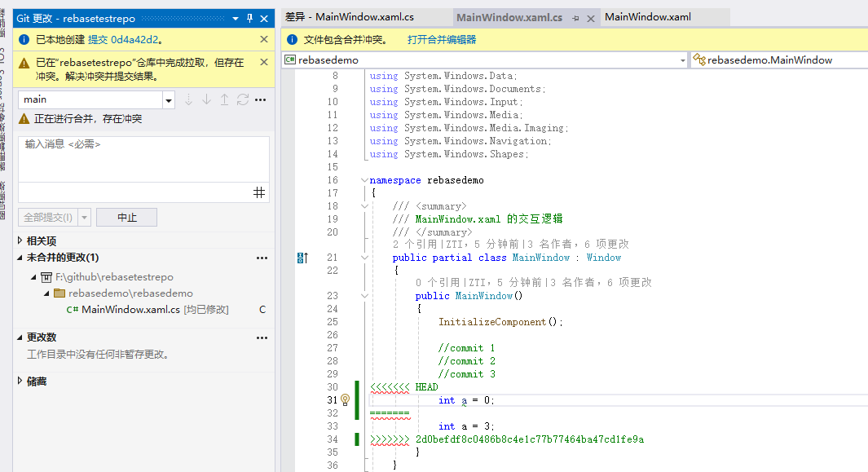Select the active MainWindow.xaml.cs tab
This screenshot has height=472, width=868.
(509, 18)
